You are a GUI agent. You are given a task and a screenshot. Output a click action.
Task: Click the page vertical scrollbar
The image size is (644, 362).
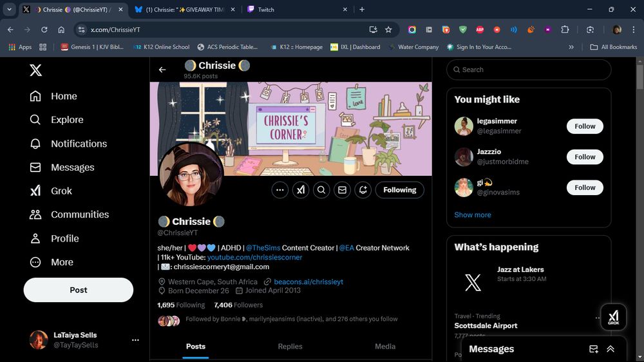pos(640,76)
